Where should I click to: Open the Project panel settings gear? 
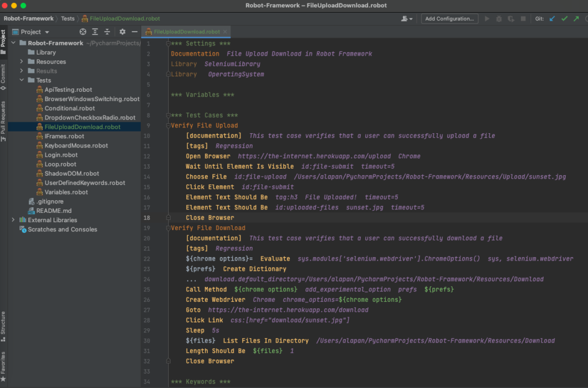click(x=121, y=32)
